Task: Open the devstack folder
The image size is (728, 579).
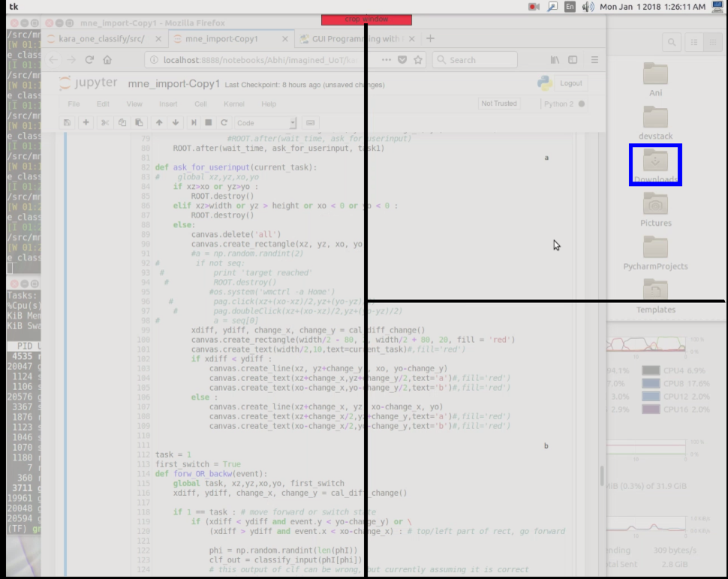Action: [655, 122]
